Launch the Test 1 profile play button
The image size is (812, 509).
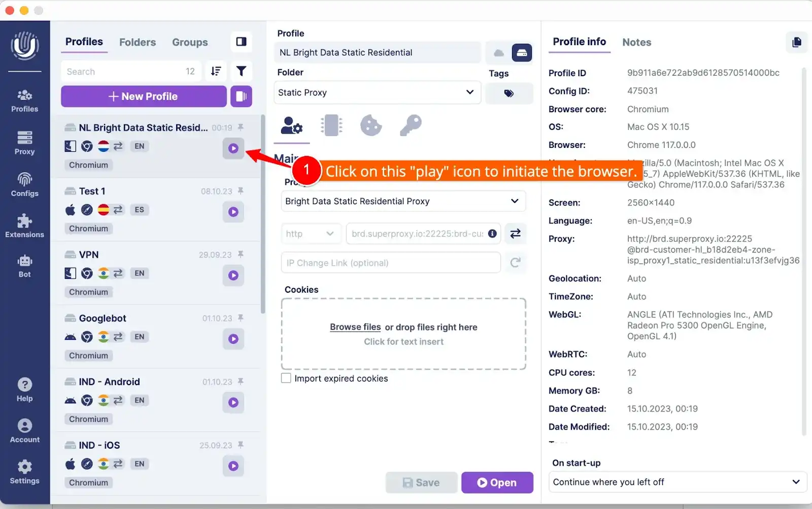(x=233, y=212)
